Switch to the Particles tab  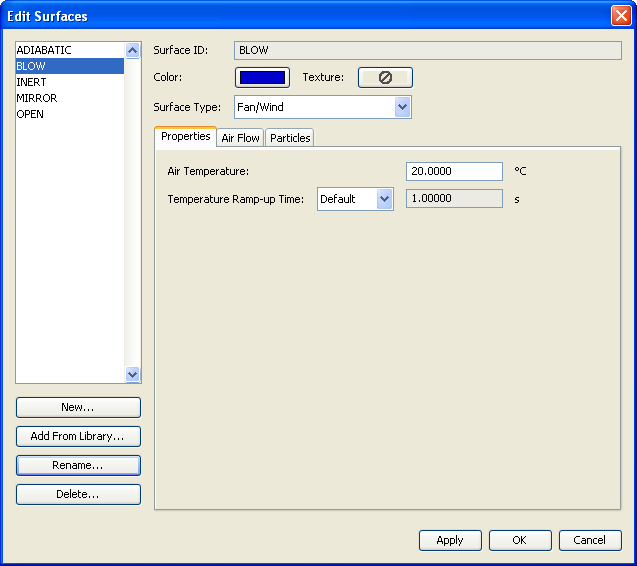point(290,138)
